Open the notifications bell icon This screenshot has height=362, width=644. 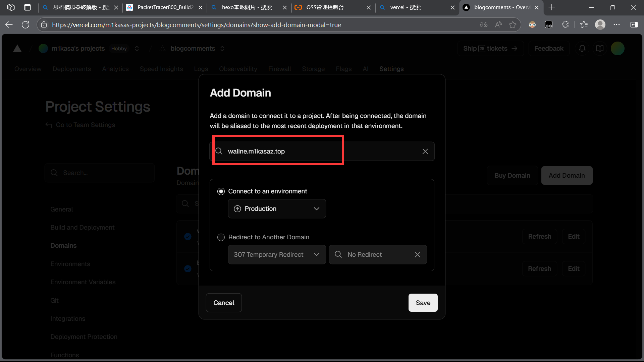click(x=582, y=49)
